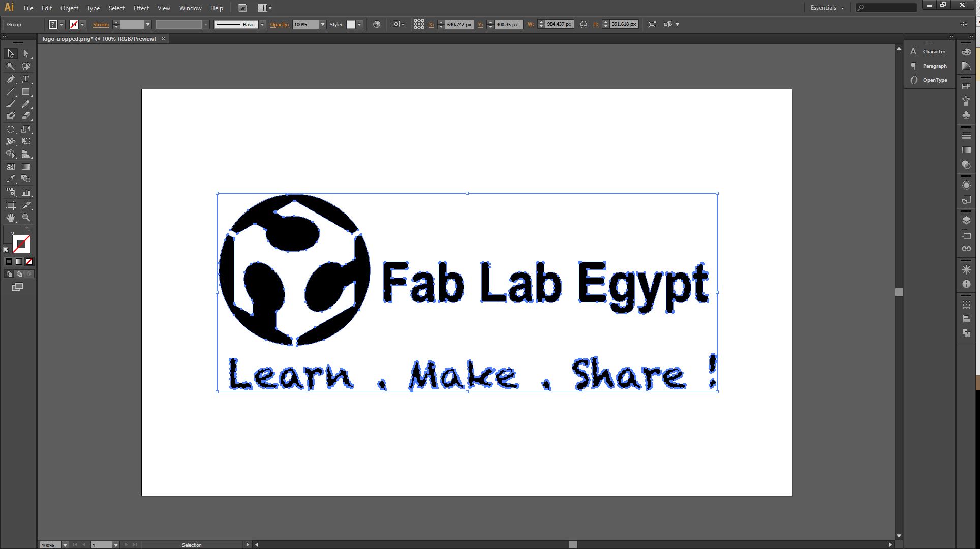The height and width of the screenshot is (549, 980).
Task: Open the Paragraph panel
Action: [x=929, y=66]
